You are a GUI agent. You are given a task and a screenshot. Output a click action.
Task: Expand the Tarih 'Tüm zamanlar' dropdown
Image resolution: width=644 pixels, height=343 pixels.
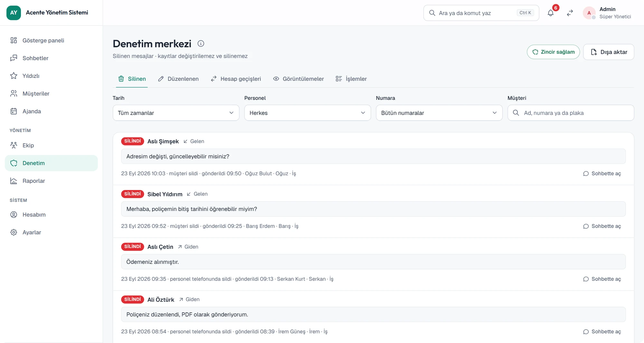pos(176,113)
